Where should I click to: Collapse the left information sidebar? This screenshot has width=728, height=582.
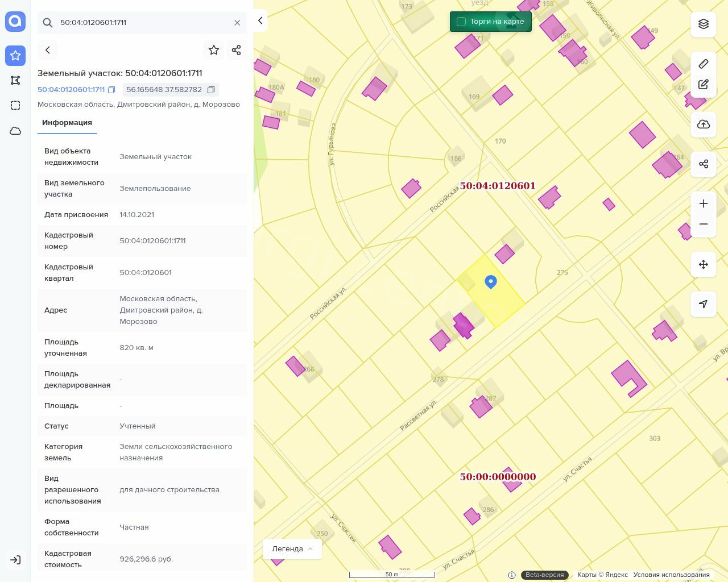pos(260,20)
